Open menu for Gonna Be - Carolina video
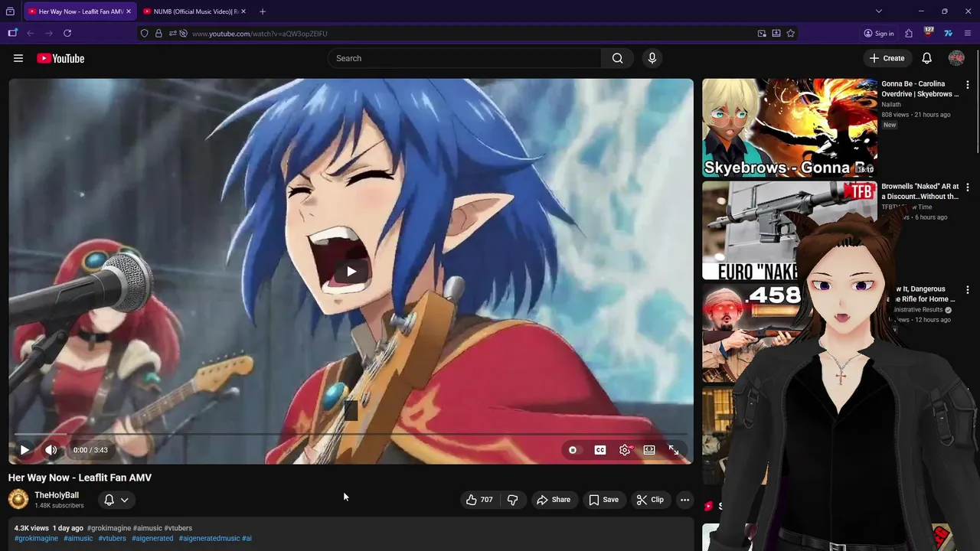 [968, 85]
